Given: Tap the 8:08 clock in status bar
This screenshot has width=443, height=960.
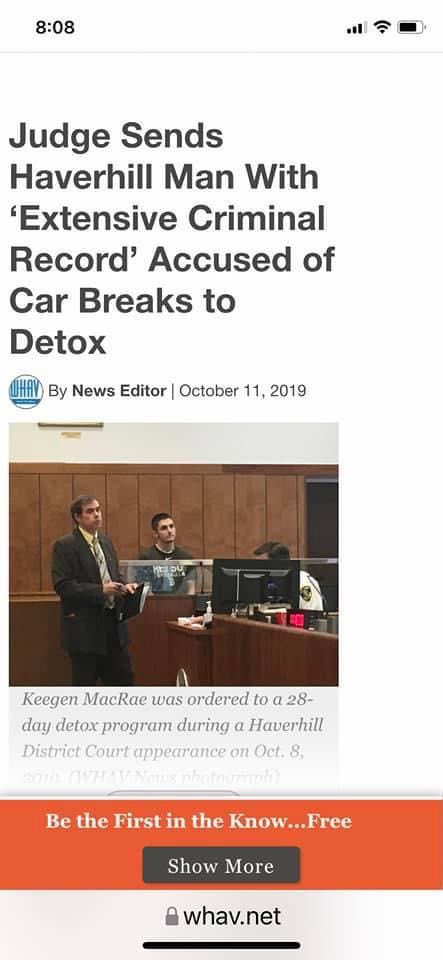Looking at the screenshot, I should [x=54, y=27].
